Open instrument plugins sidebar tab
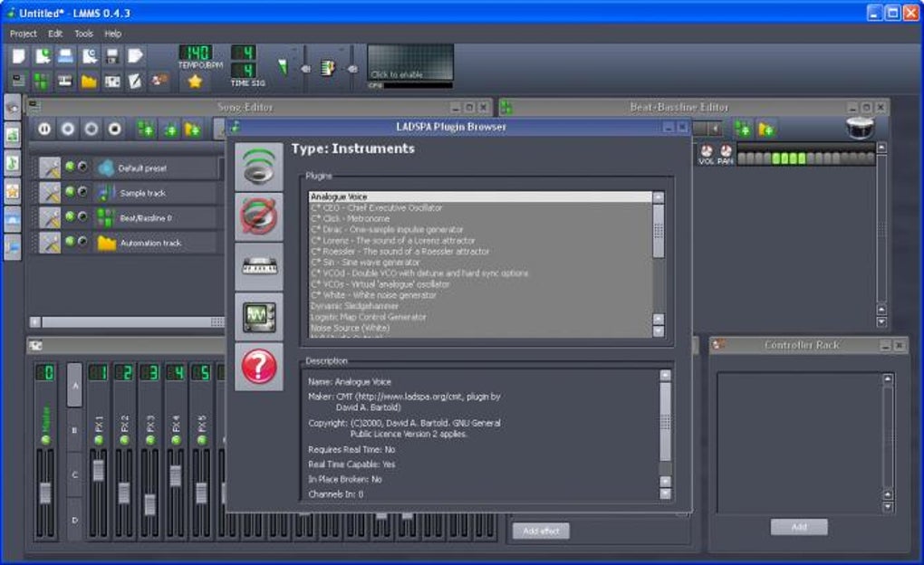The height and width of the screenshot is (565, 924). click(x=13, y=107)
